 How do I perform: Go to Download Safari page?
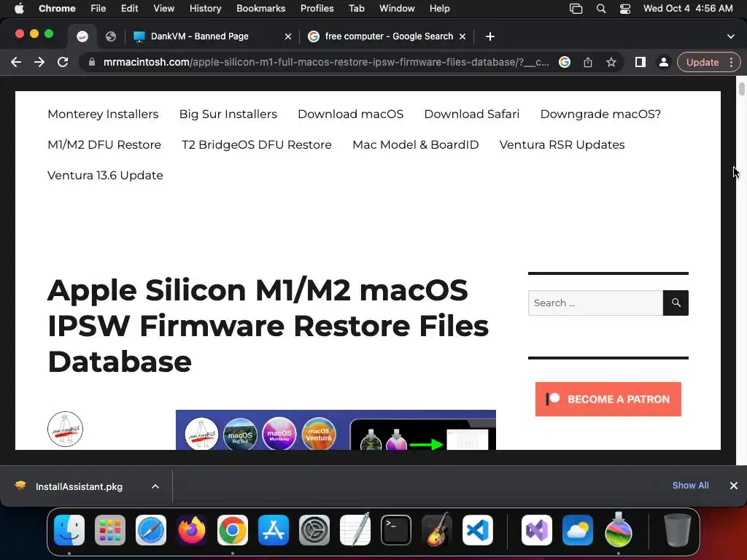(472, 114)
